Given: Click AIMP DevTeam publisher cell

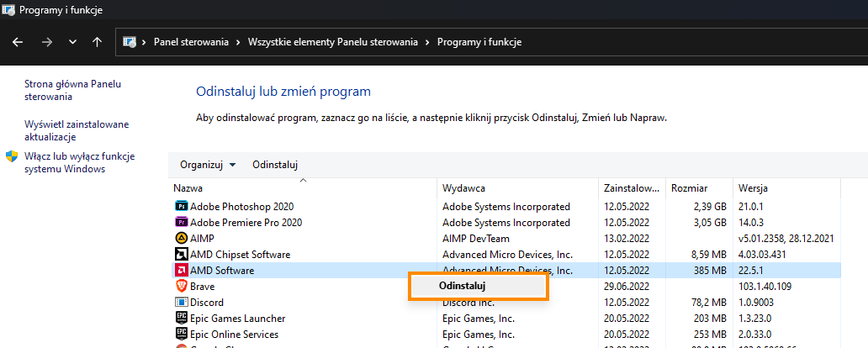Looking at the screenshot, I should coord(476,239).
